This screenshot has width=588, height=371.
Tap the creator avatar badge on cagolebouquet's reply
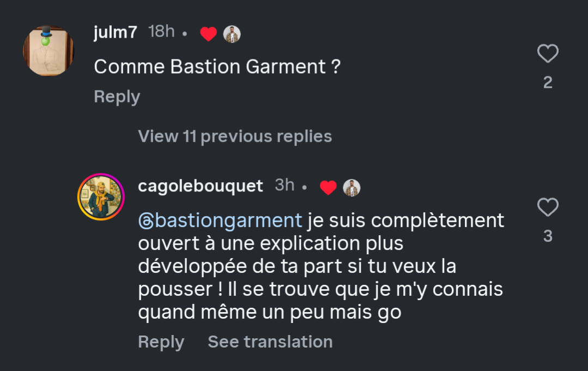[352, 188]
